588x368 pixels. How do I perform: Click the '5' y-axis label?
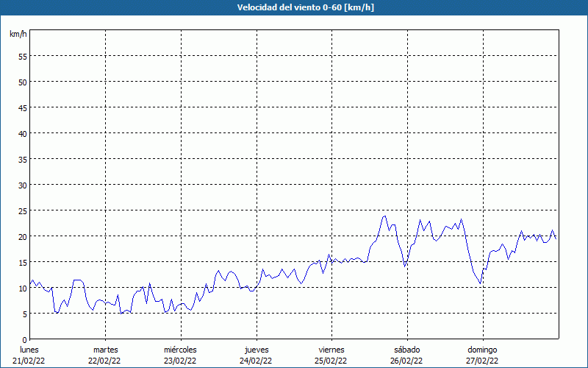click(25, 314)
